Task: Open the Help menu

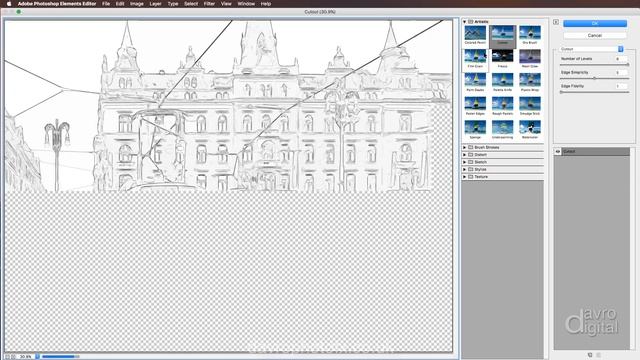Action: tap(266, 4)
